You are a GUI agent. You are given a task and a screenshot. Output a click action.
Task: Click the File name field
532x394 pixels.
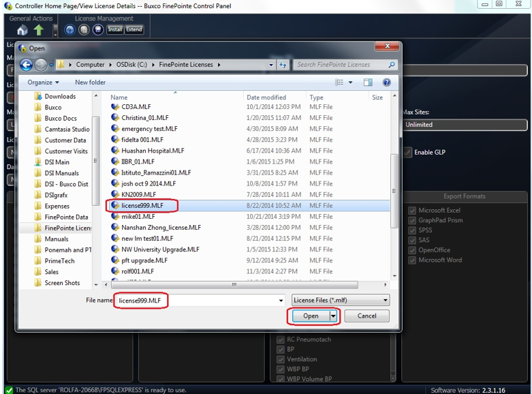click(200, 300)
